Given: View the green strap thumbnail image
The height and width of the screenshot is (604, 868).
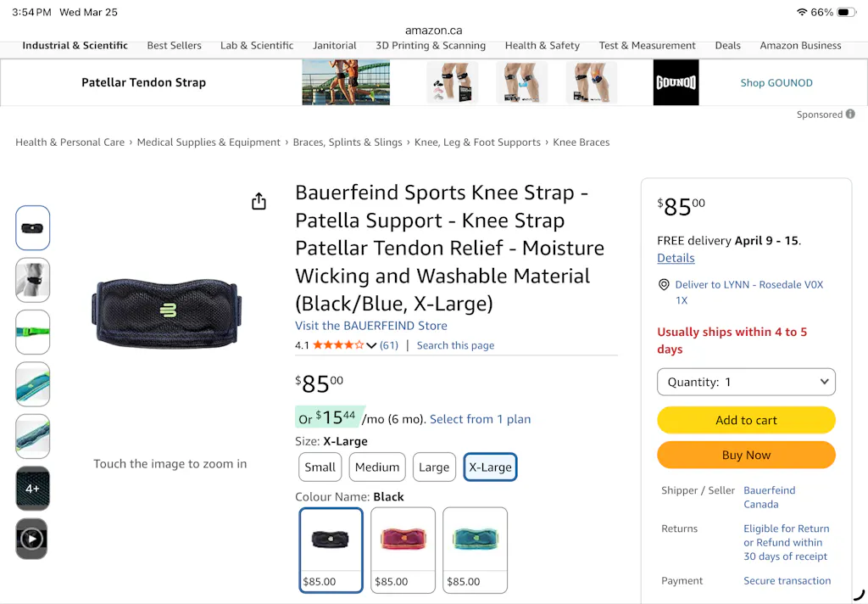Looking at the screenshot, I should [x=32, y=332].
